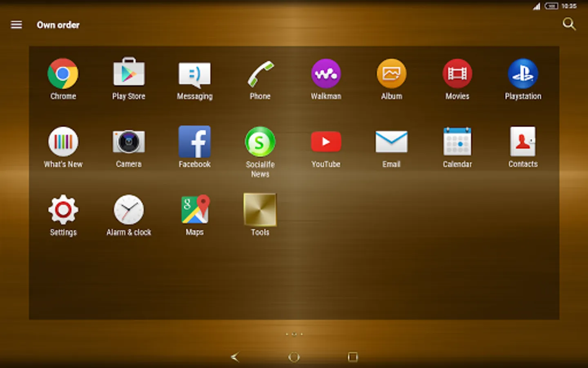
Task: Tap the page indicator dots
Action: pyautogui.click(x=294, y=334)
